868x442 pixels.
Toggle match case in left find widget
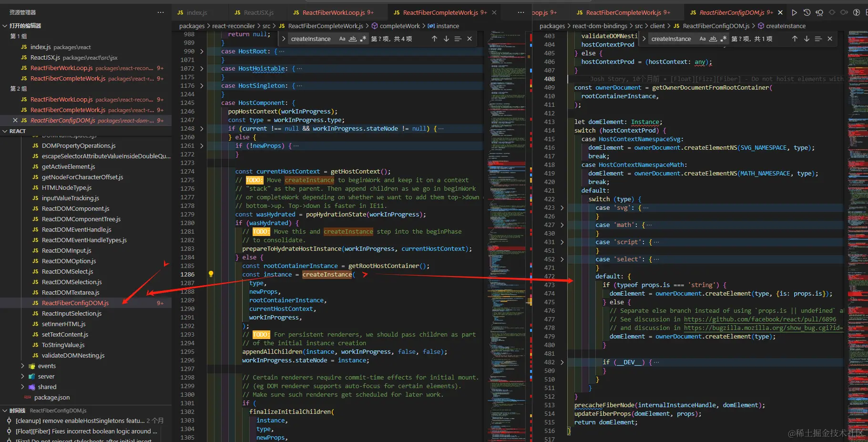coord(342,39)
